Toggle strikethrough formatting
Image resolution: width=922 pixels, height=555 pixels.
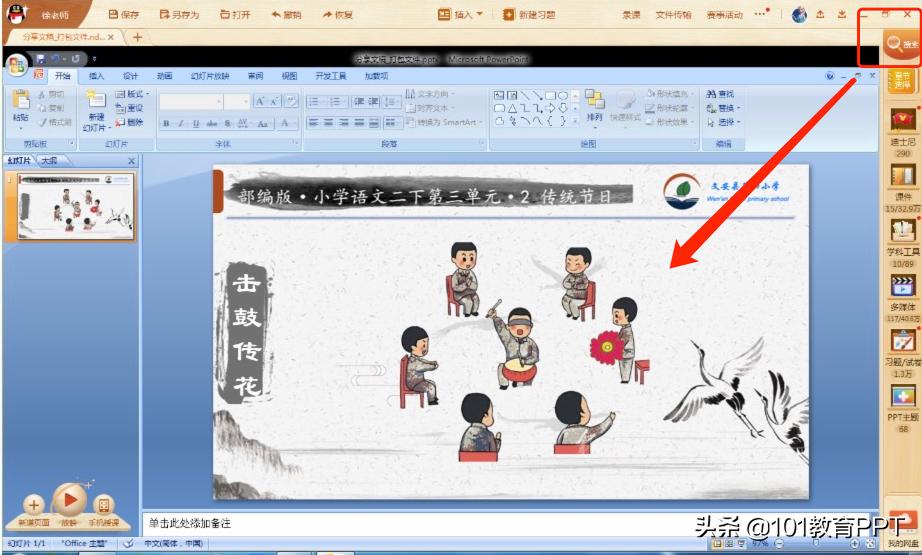click(x=212, y=123)
